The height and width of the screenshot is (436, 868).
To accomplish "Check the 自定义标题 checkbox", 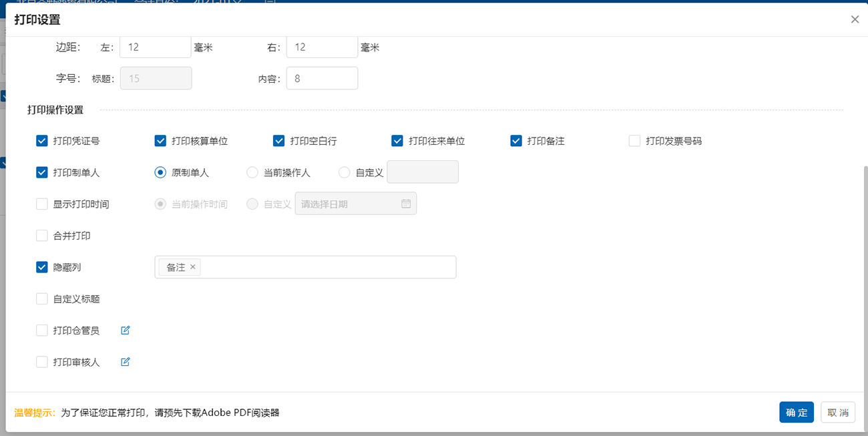I will [x=42, y=299].
